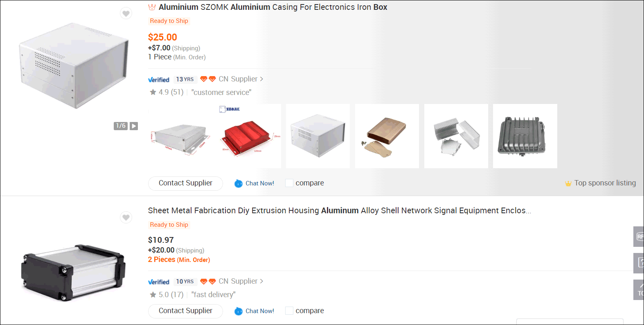Click the Verified badge on 13 YRS supplier
This screenshot has width=644, height=325.
(x=159, y=80)
